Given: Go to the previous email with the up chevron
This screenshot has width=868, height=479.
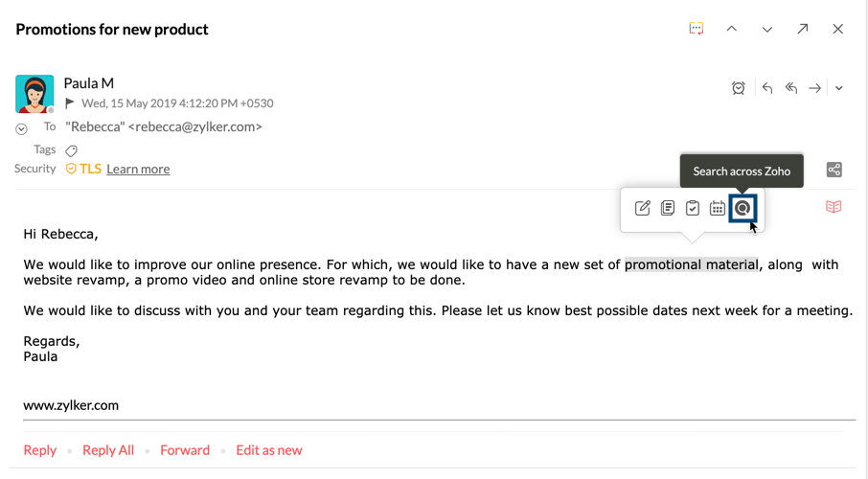Looking at the screenshot, I should [732, 29].
